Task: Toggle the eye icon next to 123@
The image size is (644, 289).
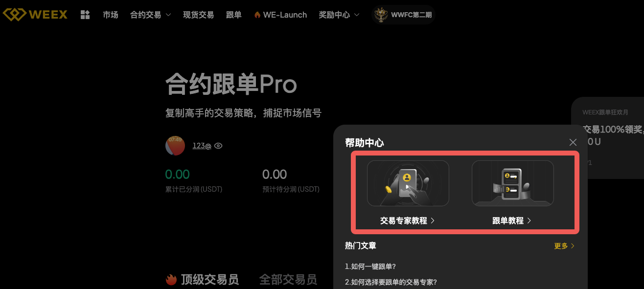Action: [x=218, y=146]
